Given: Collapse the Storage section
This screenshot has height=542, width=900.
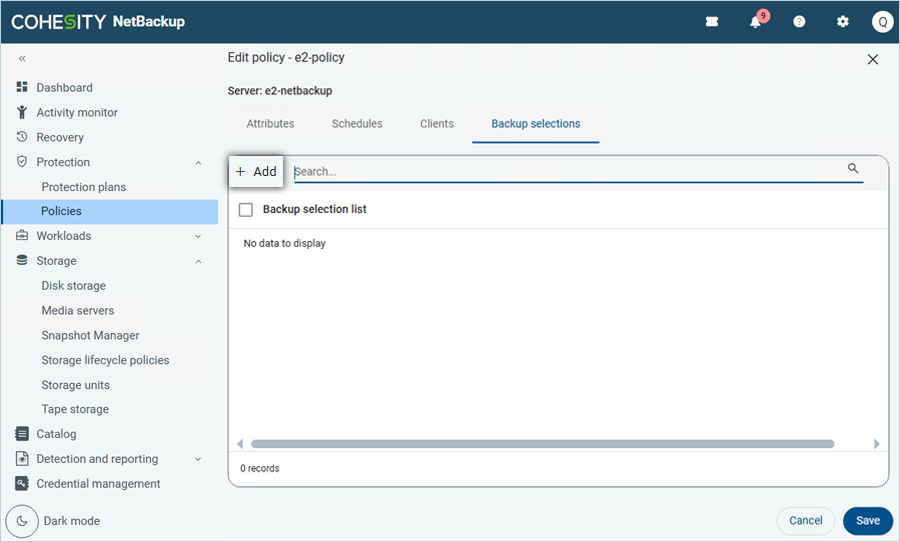Looking at the screenshot, I should (198, 261).
